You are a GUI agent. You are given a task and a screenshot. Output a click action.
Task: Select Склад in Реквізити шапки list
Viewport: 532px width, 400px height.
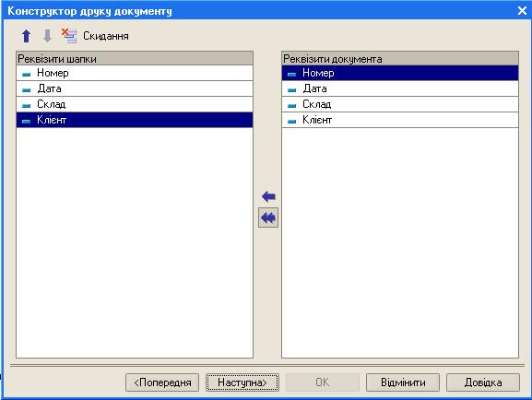135,104
